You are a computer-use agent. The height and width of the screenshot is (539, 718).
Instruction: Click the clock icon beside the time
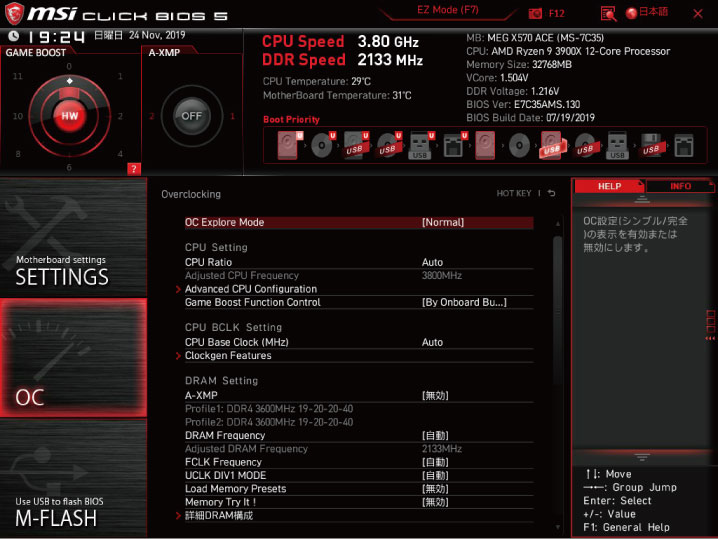click(14, 36)
